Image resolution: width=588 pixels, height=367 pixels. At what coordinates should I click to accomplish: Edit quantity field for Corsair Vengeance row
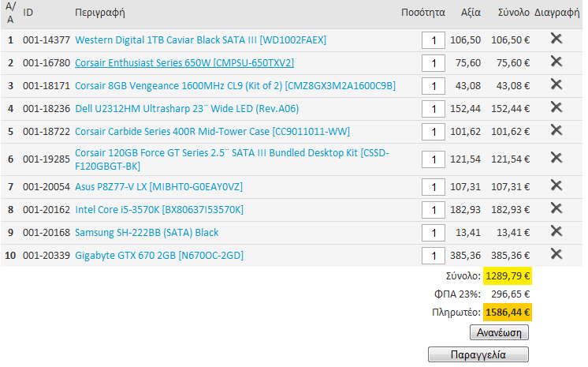pyautogui.click(x=434, y=86)
